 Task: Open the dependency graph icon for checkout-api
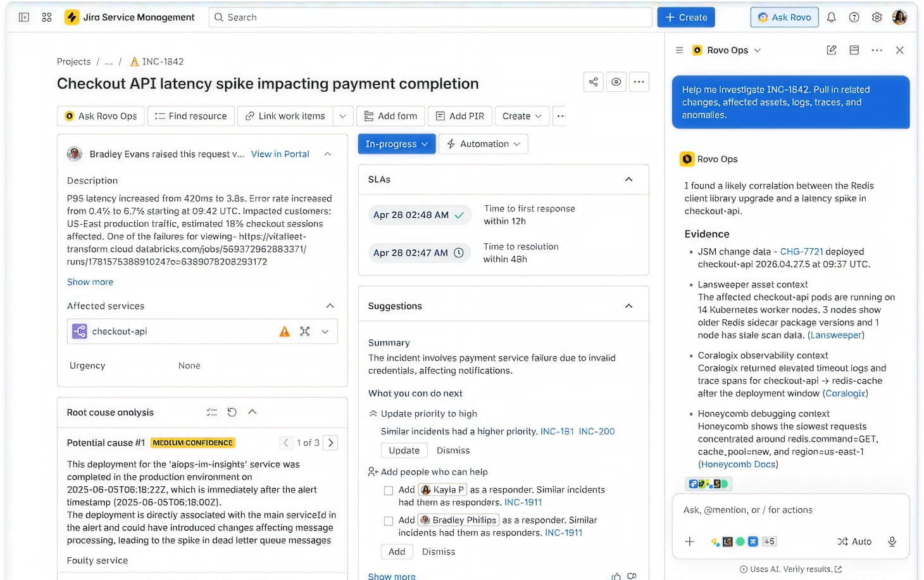coord(305,331)
